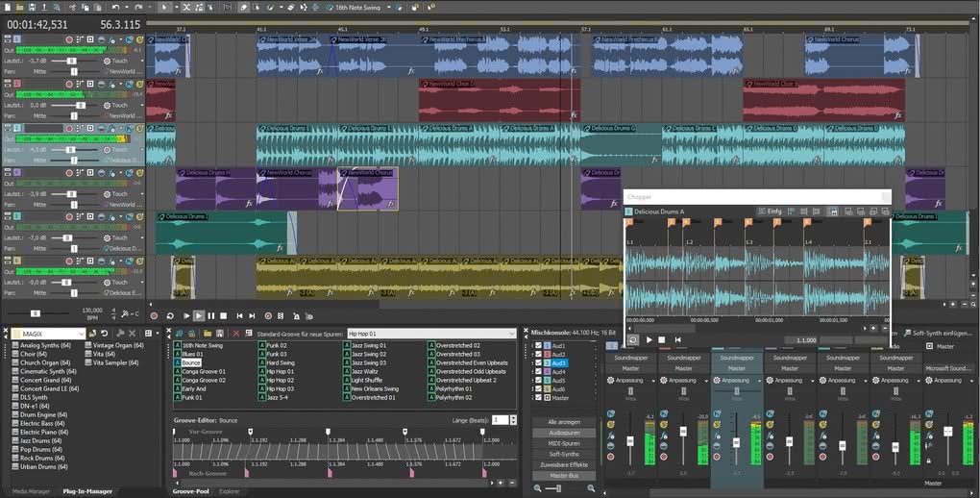Jump to project end in the transport
The image size is (980, 498).
click(252, 316)
